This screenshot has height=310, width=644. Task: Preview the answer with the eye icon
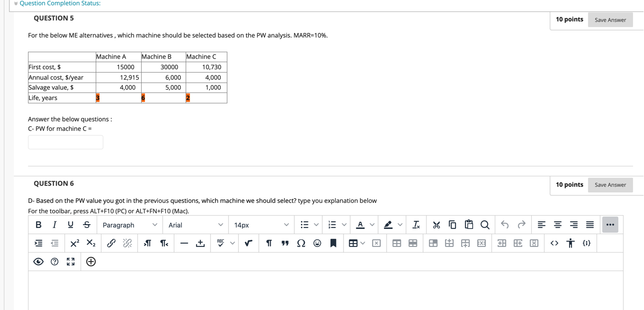(38, 262)
